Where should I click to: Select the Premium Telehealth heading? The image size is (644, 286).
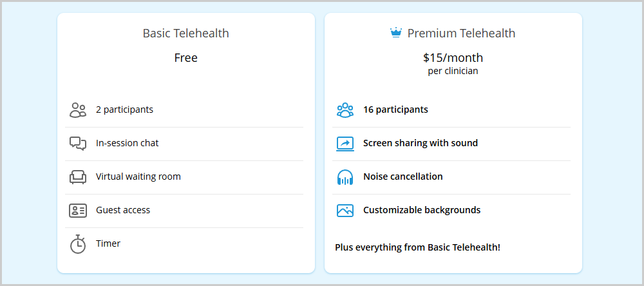(x=461, y=33)
